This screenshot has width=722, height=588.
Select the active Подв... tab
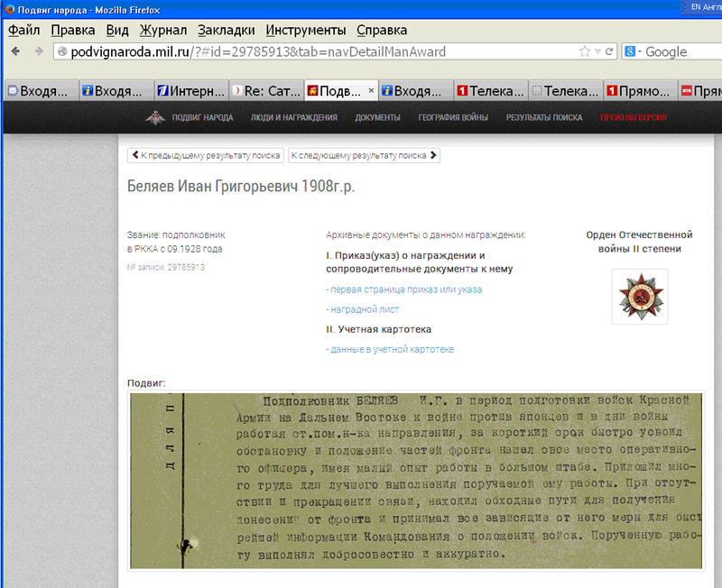341,91
